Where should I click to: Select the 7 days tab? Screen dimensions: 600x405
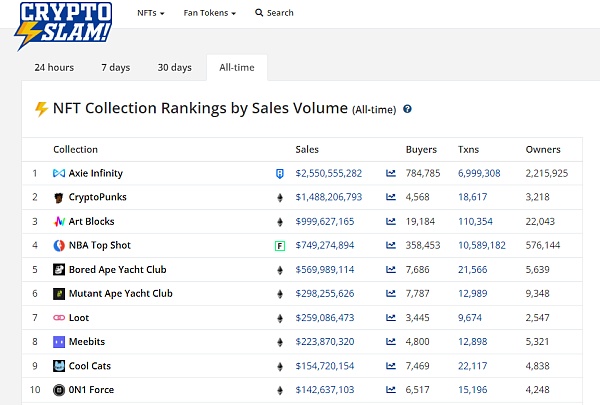(115, 68)
